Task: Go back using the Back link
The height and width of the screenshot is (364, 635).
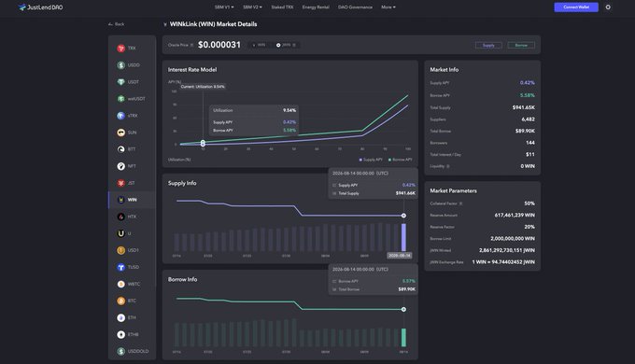Action: (x=116, y=24)
